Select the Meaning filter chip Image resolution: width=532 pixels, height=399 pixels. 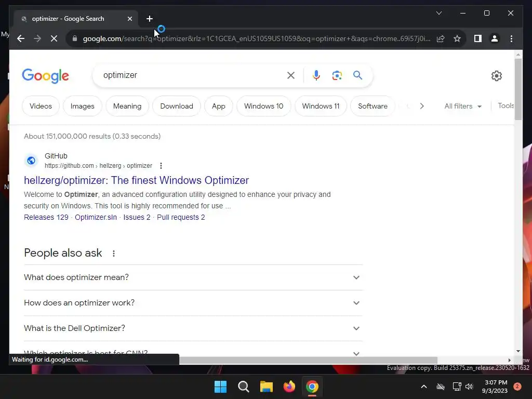click(x=127, y=106)
